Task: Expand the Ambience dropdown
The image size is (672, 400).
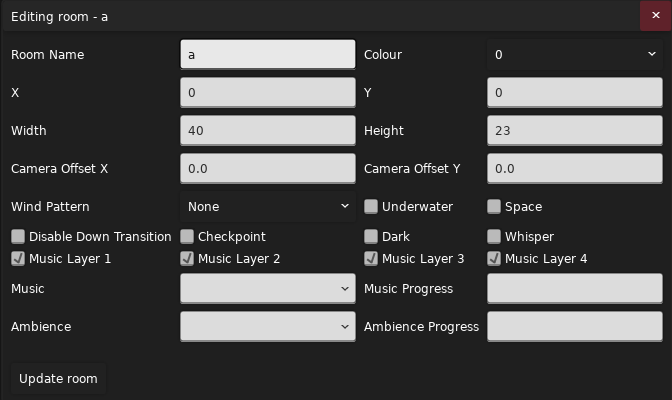Action: click(x=267, y=327)
